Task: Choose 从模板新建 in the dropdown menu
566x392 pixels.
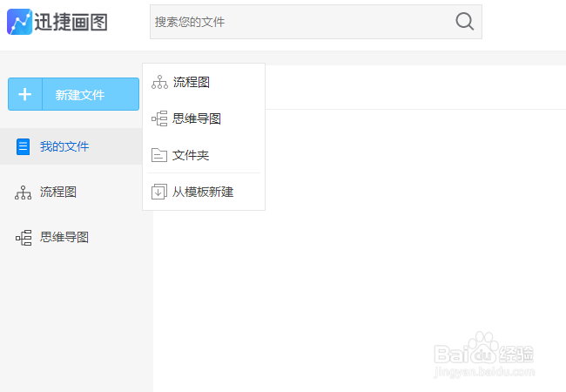Action: 204,192
